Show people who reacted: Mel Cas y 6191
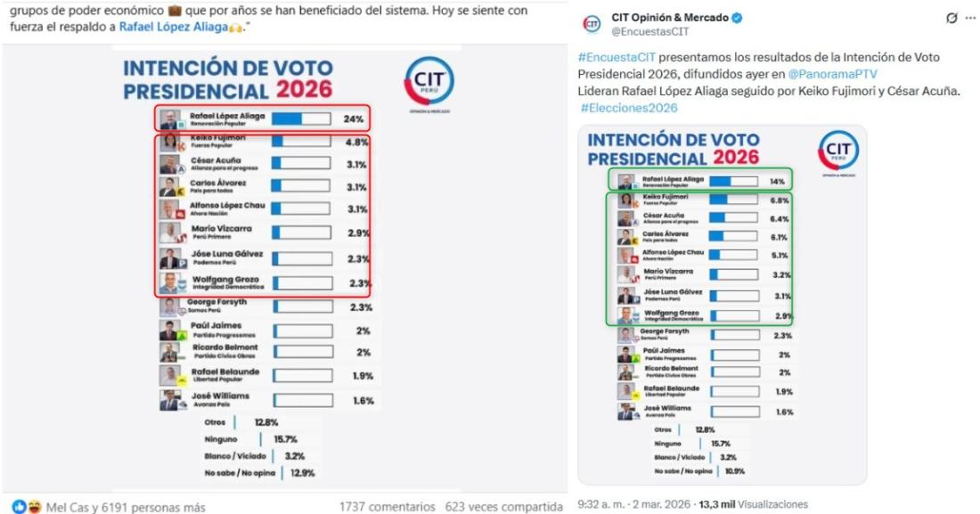The height and width of the screenshot is (514, 980). pyautogui.click(x=125, y=507)
